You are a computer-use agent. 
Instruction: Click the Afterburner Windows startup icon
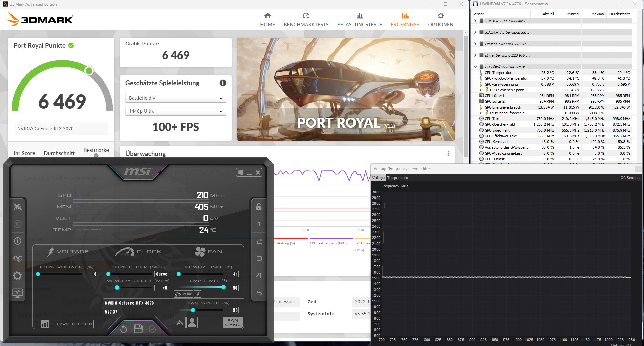[241, 172]
